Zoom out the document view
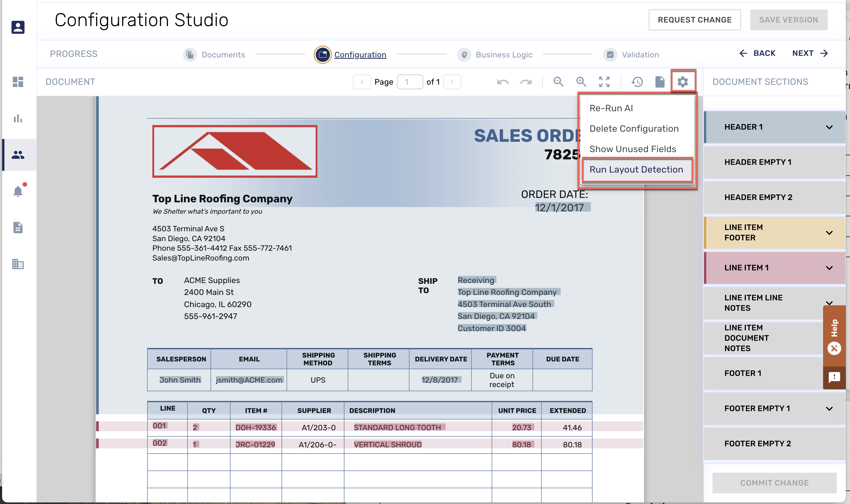The image size is (850, 504). pos(558,82)
